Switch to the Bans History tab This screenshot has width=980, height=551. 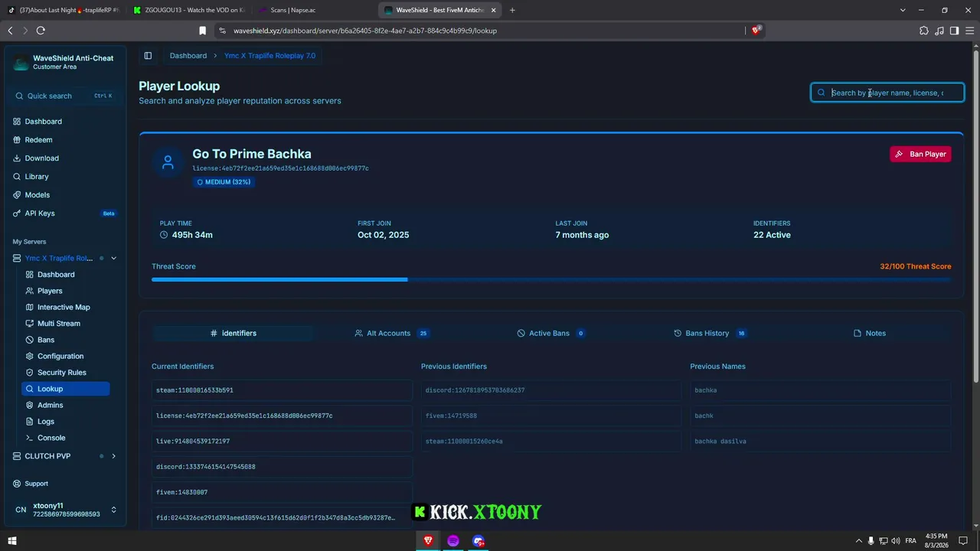point(710,334)
